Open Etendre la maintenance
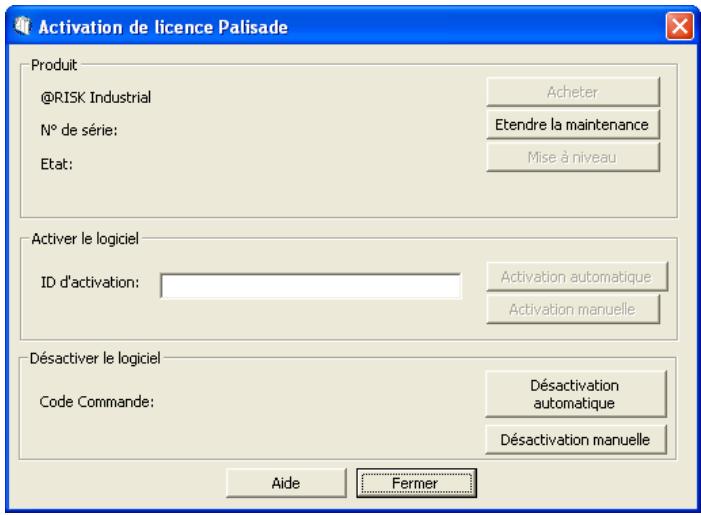 (x=573, y=125)
